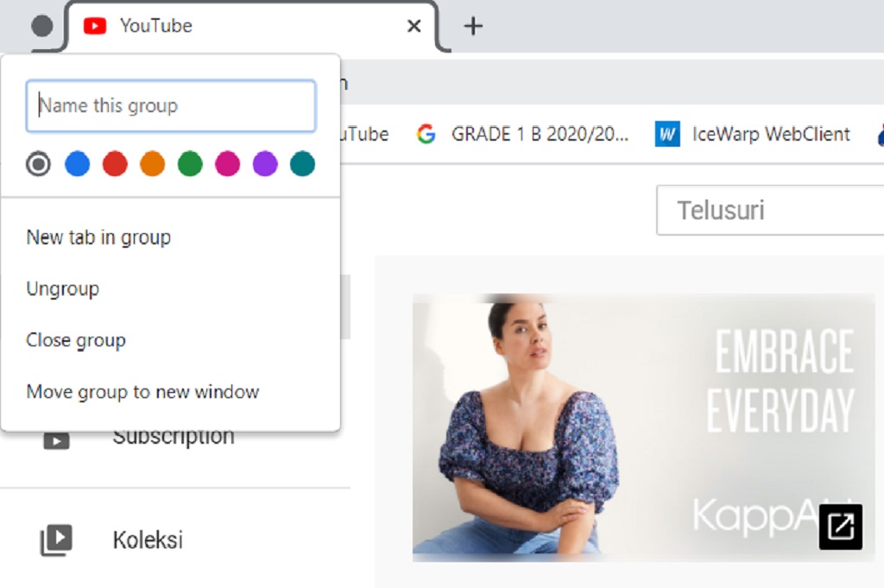The width and height of the screenshot is (884, 588).
Task: Select the grey color radio option
Action: click(38, 164)
